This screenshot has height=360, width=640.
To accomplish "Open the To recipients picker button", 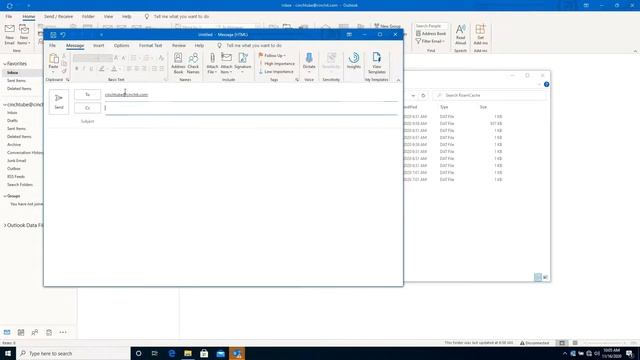I will click(x=87, y=94).
